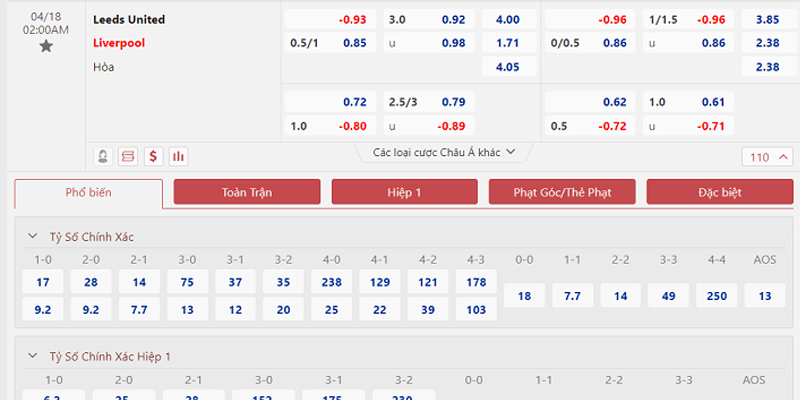Image resolution: width=800 pixels, height=400 pixels.
Task: Switch to the Toàn Trận tab
Action: click(x=247, y=192)
